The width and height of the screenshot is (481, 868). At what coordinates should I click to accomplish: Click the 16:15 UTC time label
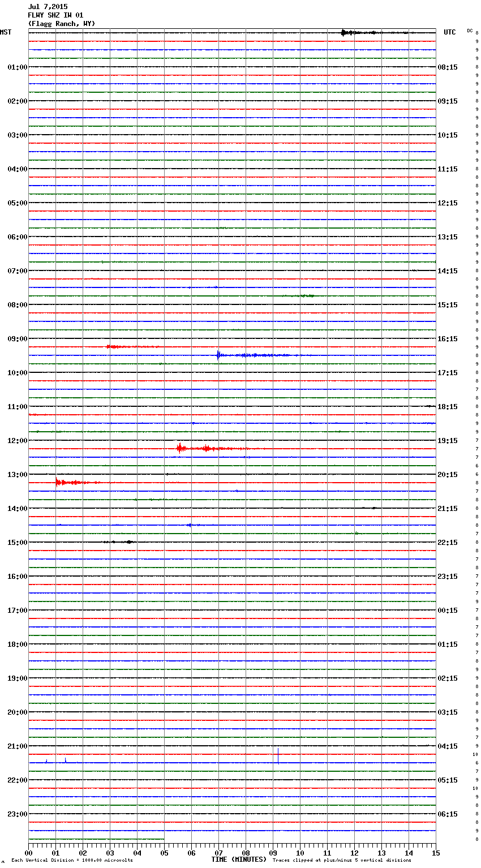click(448, 339)
